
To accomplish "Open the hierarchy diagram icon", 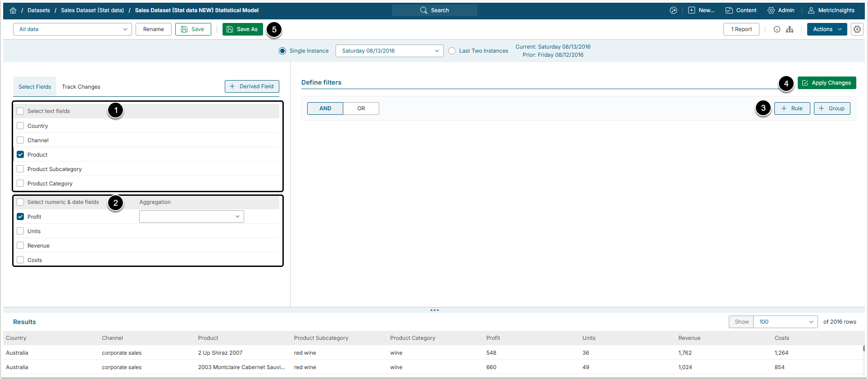I will [x=790, y=29].
